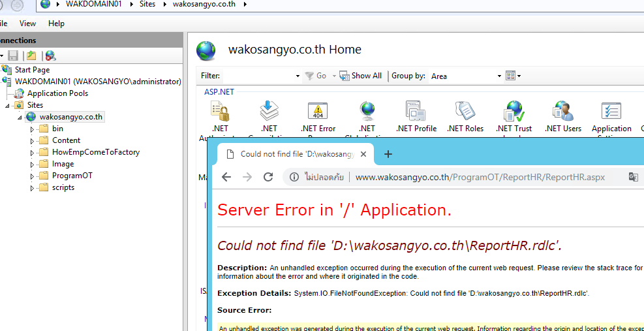Click Show All in filter bar
The width and height of the screenshot is (644, 331).
coord(361,76)
